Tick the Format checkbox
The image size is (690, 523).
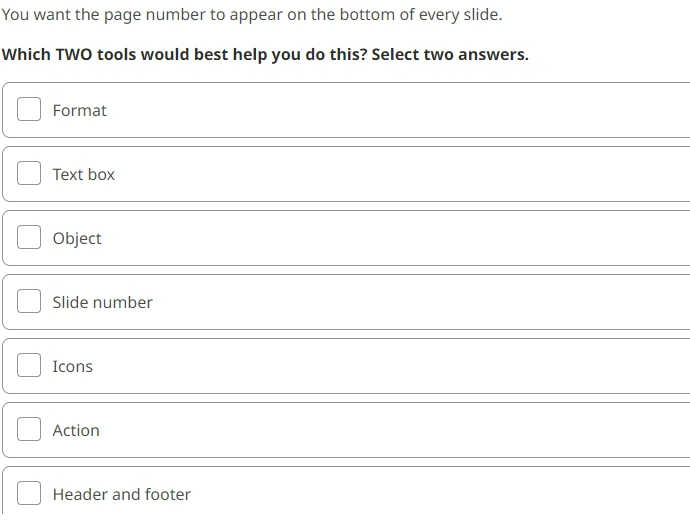[29, 109]
